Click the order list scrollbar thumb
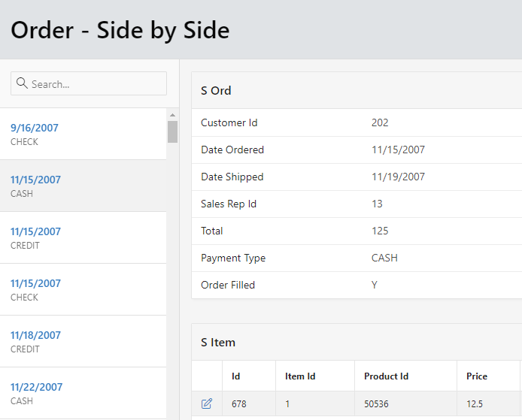This screenshot has height=420, width=522. tap(172, 131)
